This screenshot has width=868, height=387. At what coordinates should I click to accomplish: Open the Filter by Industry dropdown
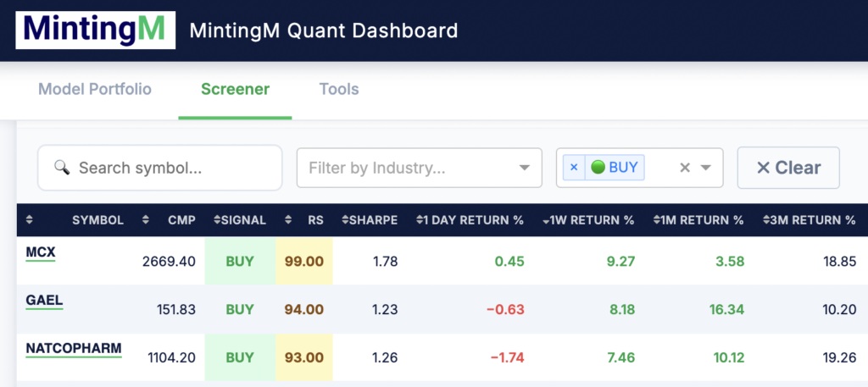[x=419, y=168]
